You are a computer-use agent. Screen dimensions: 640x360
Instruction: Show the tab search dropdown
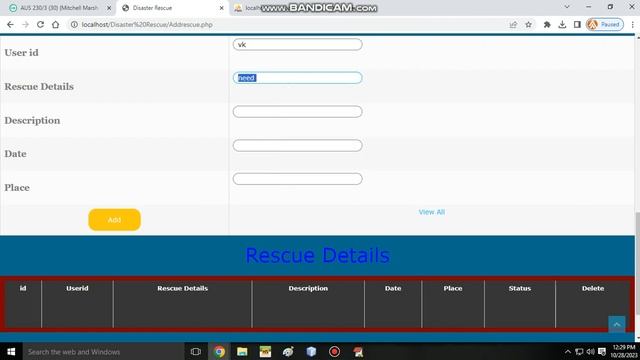[567, 7]
